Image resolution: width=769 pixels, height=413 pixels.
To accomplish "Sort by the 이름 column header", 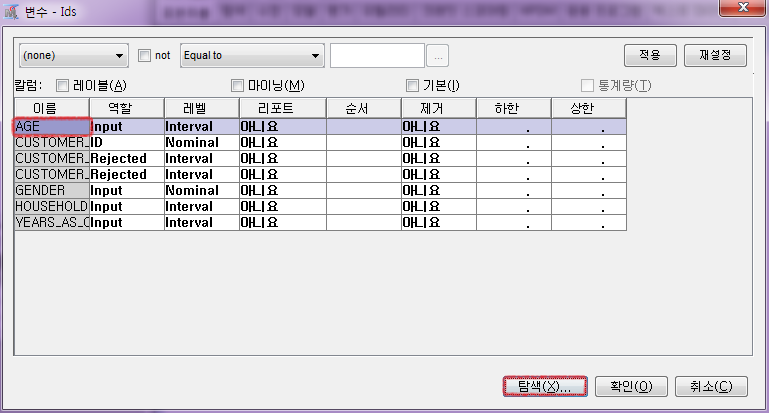I will [51, 108].
